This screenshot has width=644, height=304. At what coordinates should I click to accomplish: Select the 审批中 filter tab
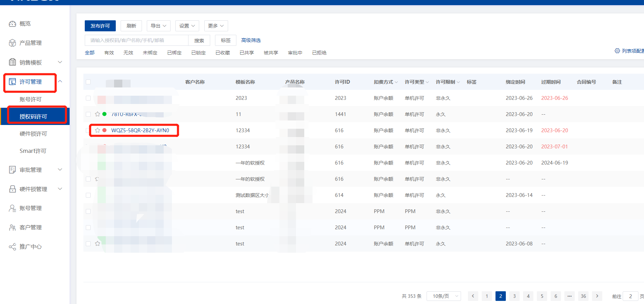coord(295,53)
